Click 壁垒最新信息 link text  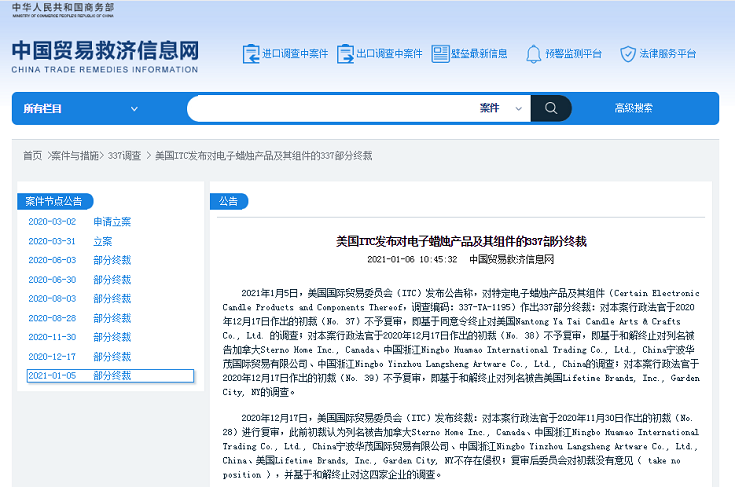tap(479, 54)
